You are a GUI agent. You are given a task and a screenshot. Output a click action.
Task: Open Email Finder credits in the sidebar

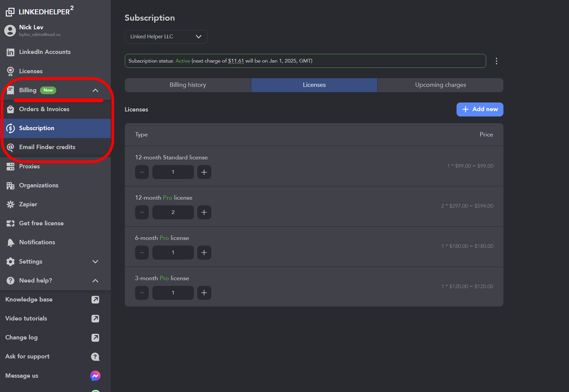pyautogui.click(x=55, y=147)
